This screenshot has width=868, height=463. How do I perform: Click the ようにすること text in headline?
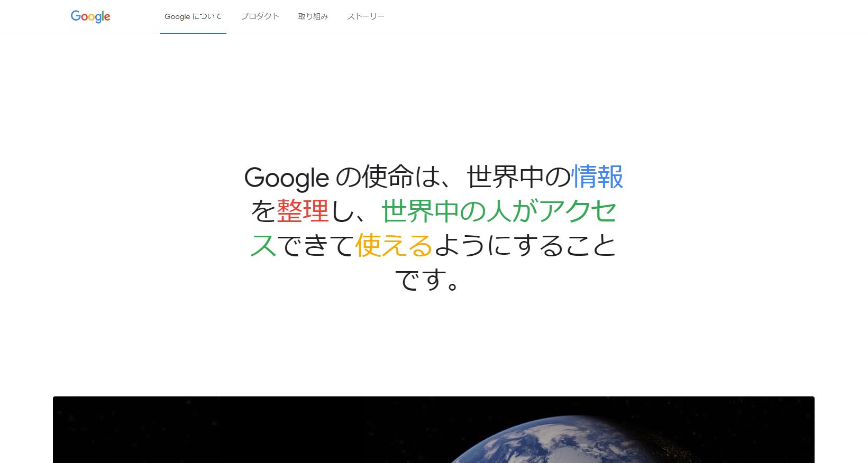pyautogui.click(x=525, y=245)
